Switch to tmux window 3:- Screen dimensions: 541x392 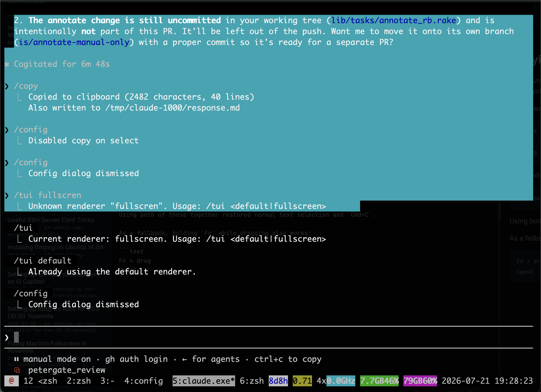107,381
